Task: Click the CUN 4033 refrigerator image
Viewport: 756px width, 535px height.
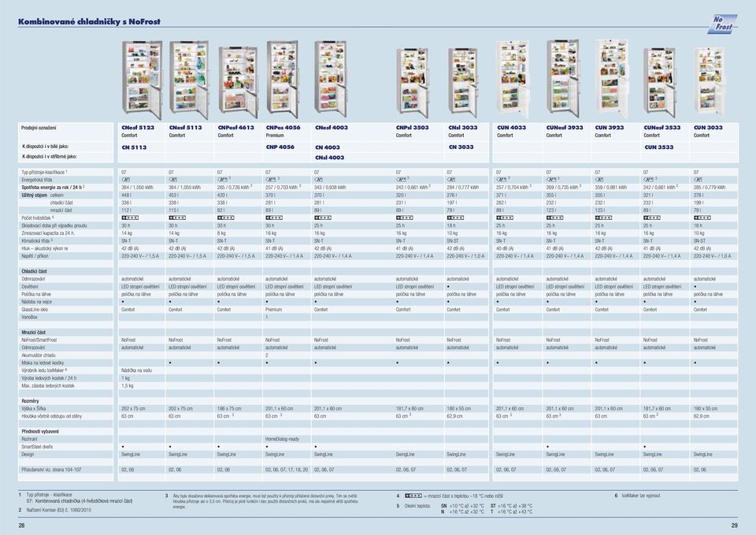Action: pyautogui.click(x=513, y=80)
